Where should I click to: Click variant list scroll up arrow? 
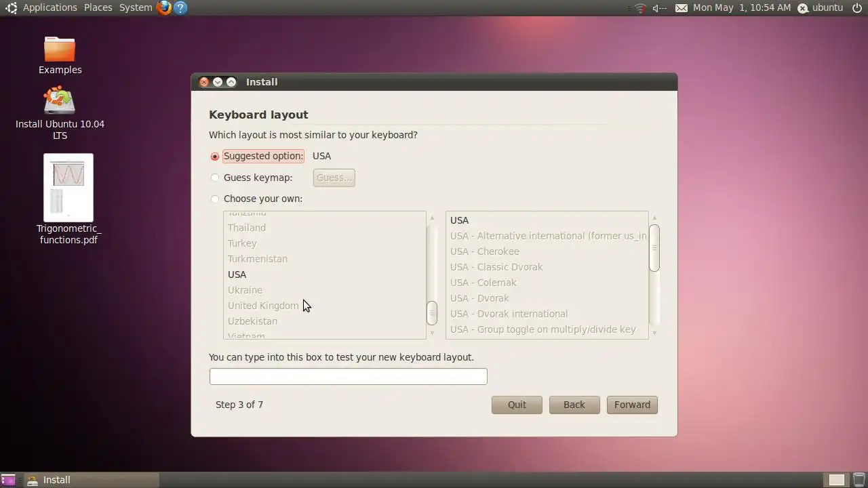click(654, 218)
